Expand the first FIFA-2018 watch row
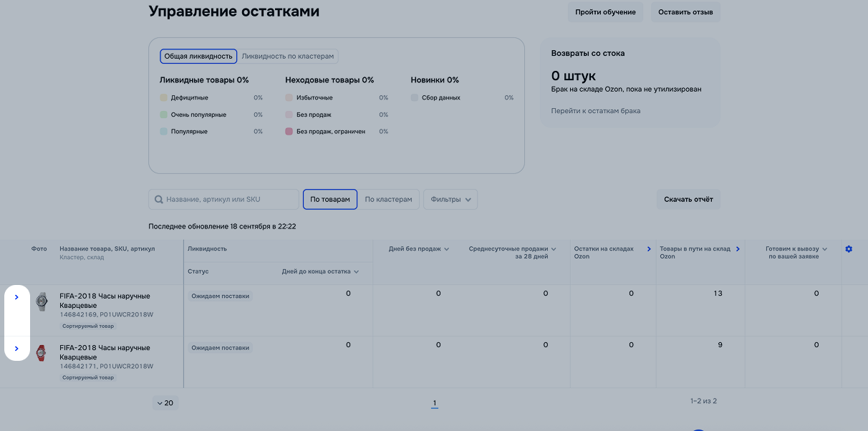868x431 pixels. pos(16,297)
